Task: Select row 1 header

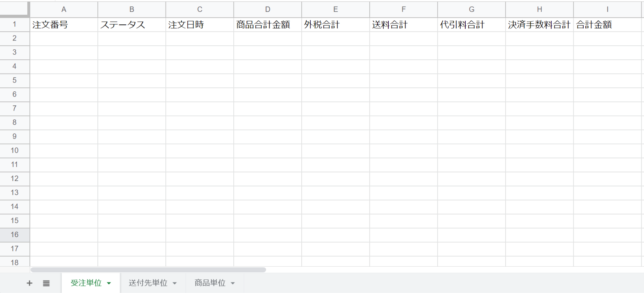Action: 15,24
